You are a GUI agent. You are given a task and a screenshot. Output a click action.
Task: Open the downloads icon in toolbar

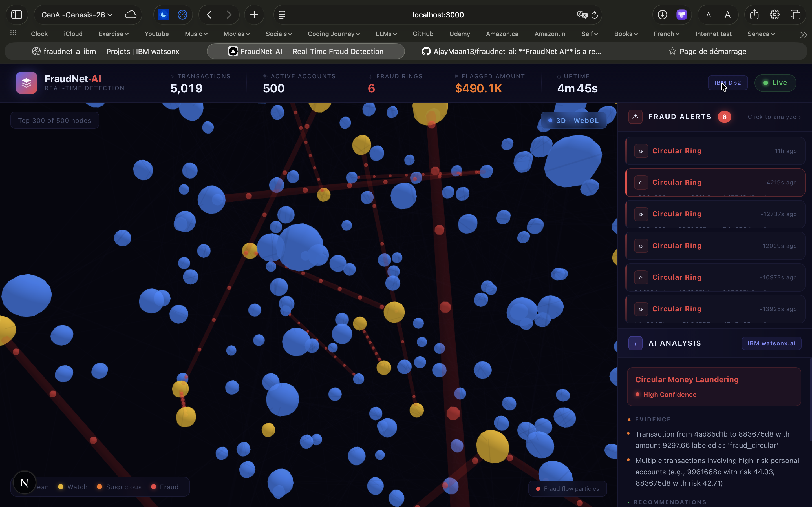662,15
